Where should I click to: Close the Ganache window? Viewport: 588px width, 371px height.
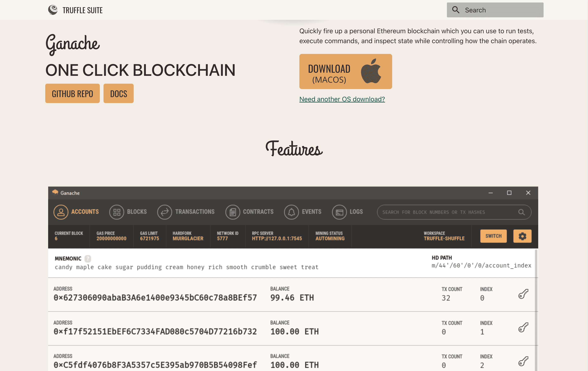[528, 193]
